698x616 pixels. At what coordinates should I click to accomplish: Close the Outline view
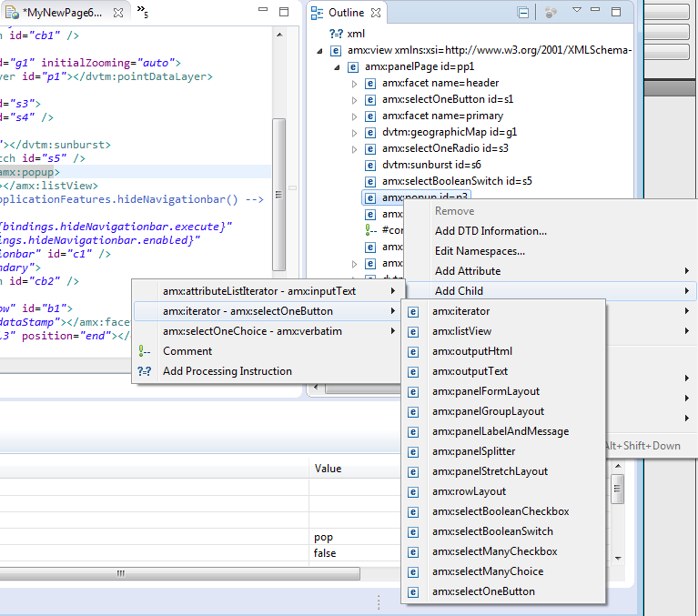376,13
